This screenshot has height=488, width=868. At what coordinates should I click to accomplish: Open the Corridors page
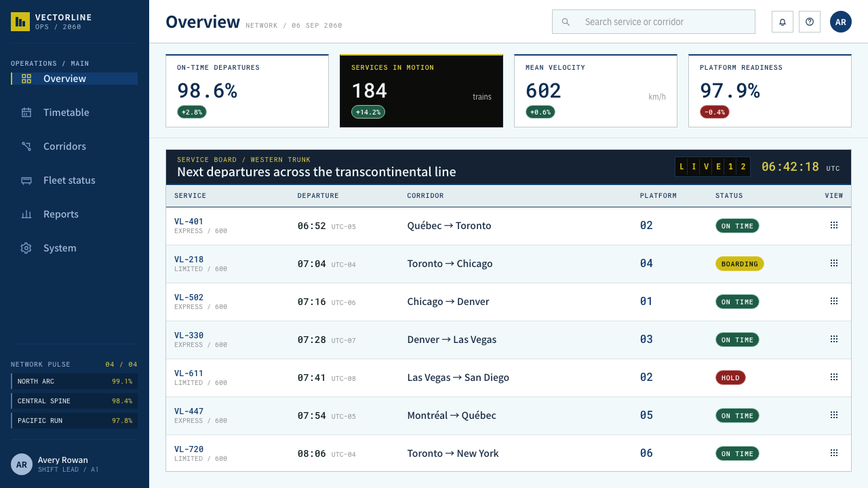tap(75, 146)
